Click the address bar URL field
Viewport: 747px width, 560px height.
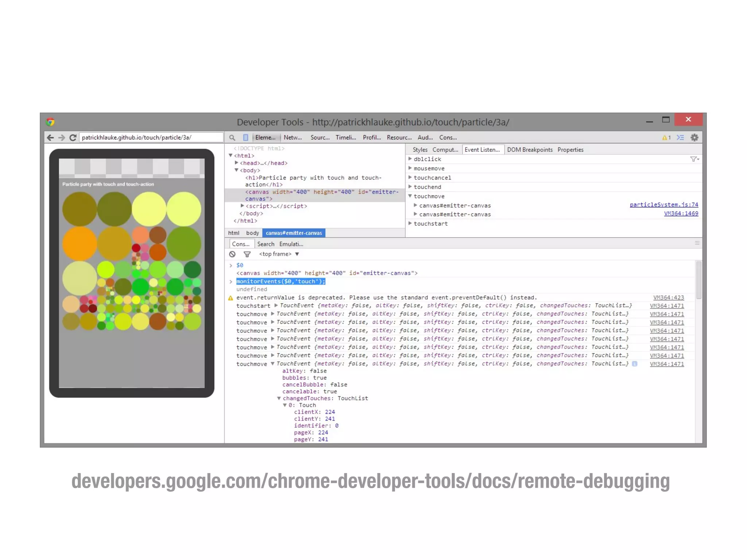151,138
